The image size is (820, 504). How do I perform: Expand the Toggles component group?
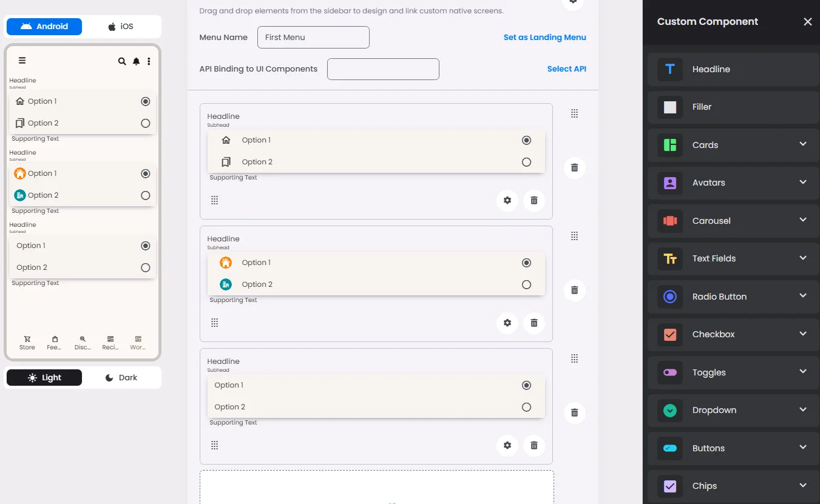coord(803,372)
